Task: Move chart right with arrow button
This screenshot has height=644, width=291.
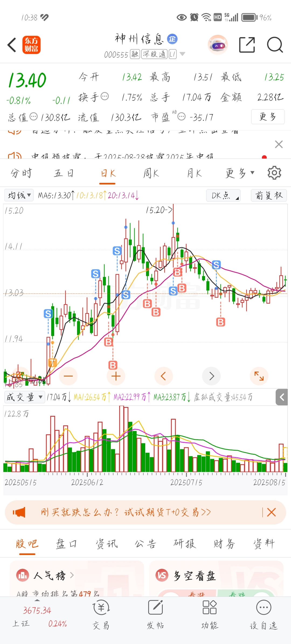Action: [x=212, y=376]
